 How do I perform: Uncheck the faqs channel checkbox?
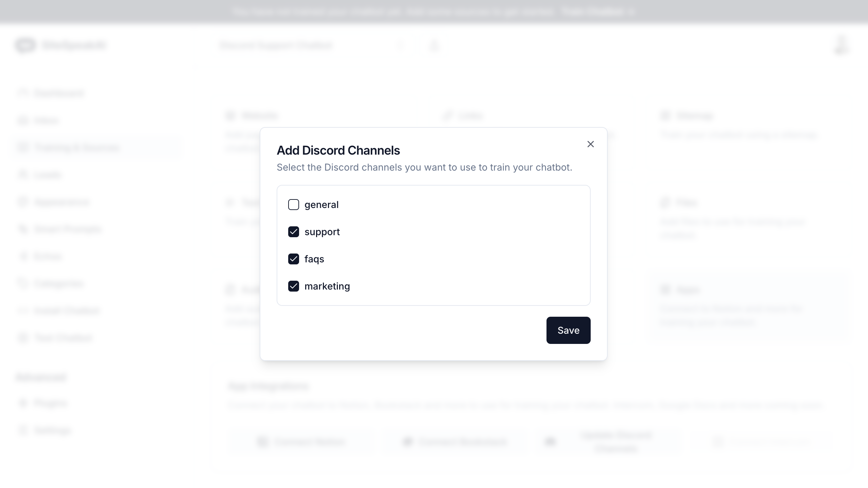pos(294,259)
